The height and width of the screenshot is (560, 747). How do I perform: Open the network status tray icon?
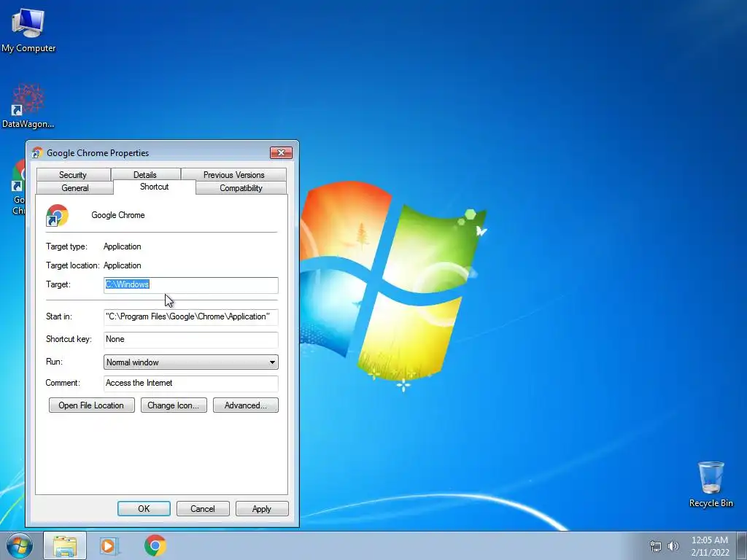coord(656,546)
